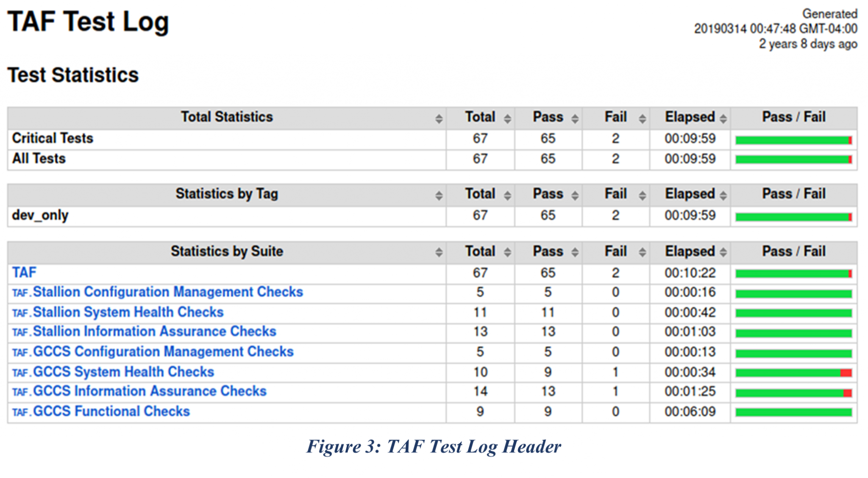Sort Statistics by Suite by Total column
This screenshot has width=868, height=478.
(x=507, y=253)
